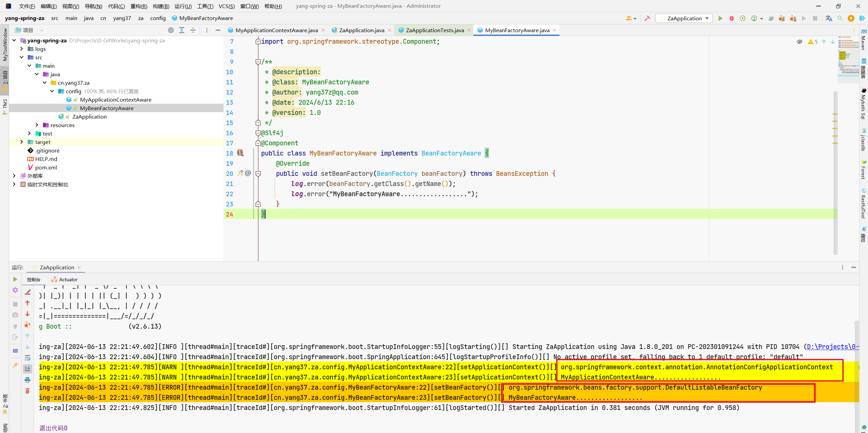Screen dimensions: 868x433
Task: Toggle the jclasslib side panel
Action: [x=863, y=140]
